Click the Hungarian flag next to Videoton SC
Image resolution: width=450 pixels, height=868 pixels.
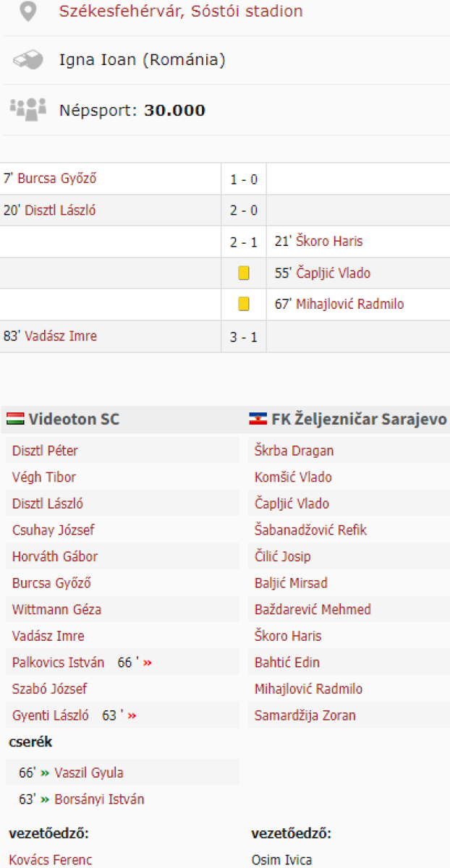(15, 419)
